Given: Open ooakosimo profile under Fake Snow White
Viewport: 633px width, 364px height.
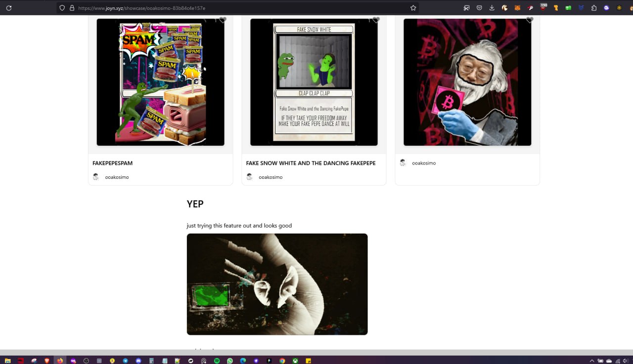Looking at the screenshot, I should [271, 177].
